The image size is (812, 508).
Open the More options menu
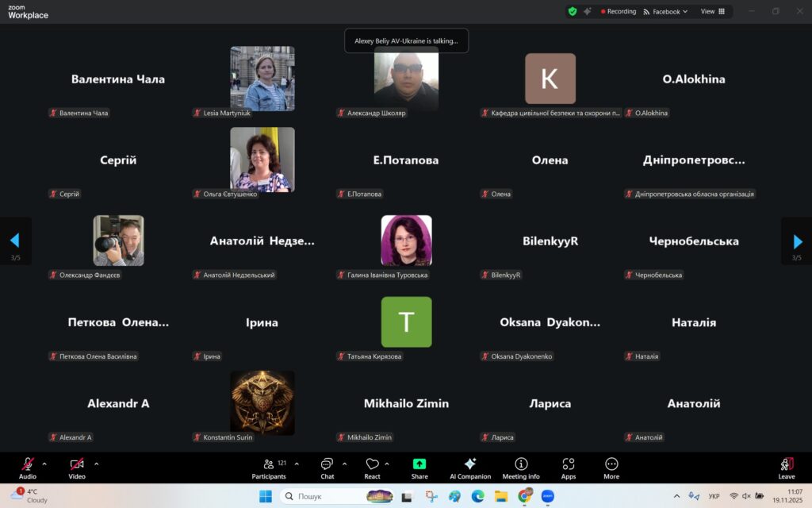click(x=611, y=468)
